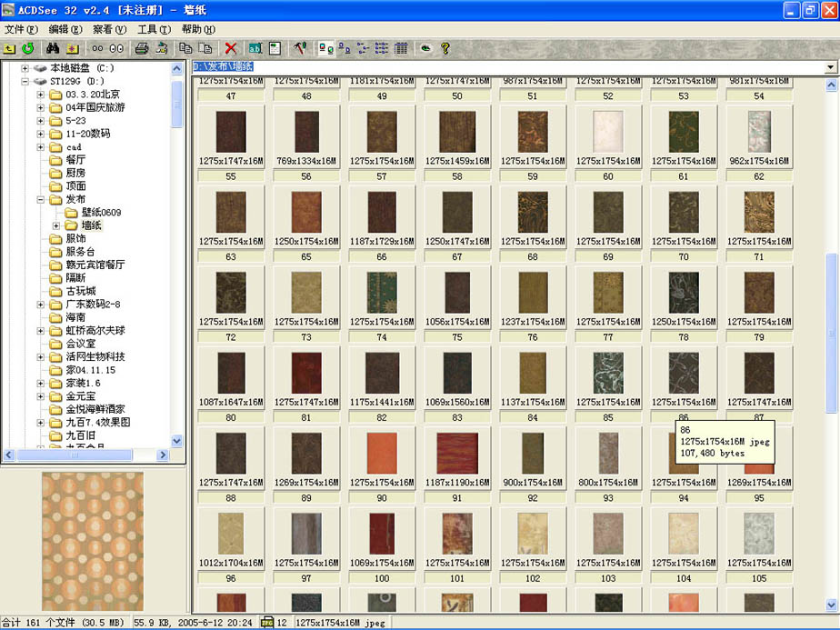The image size is (840, 630).
Task: Click the printer icon in the toolbar
Action: tap(142, 49)
